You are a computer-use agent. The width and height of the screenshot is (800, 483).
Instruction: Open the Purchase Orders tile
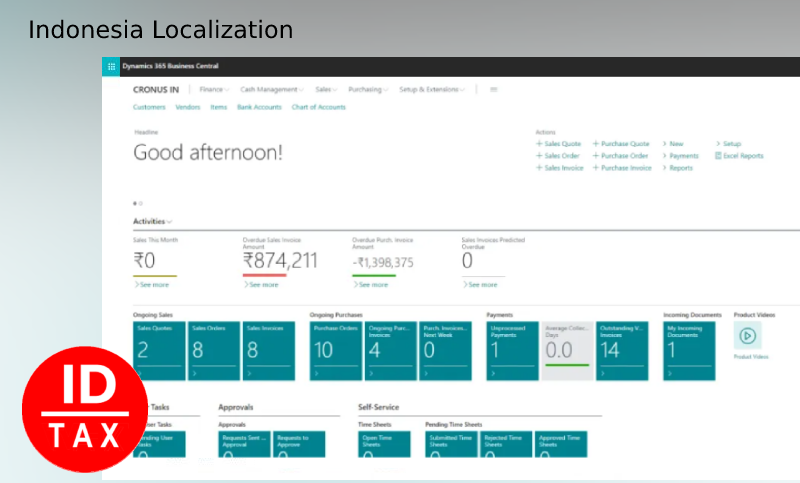[x=336, y=351]
